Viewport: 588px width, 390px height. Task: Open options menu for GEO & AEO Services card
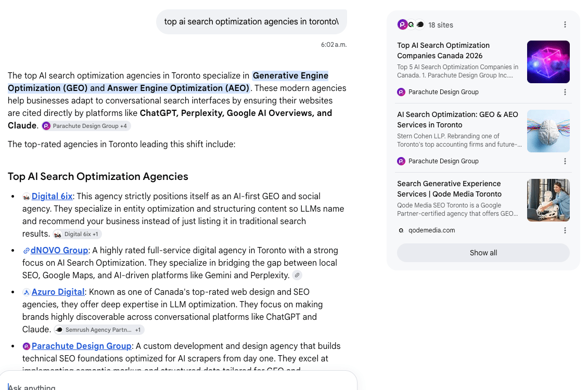click(565, 162)
